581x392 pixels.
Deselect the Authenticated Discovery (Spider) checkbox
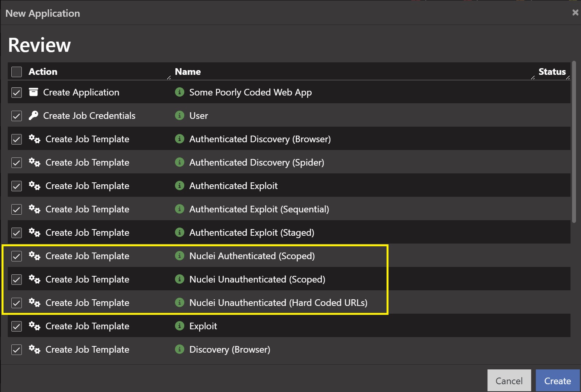coord(16,162)
